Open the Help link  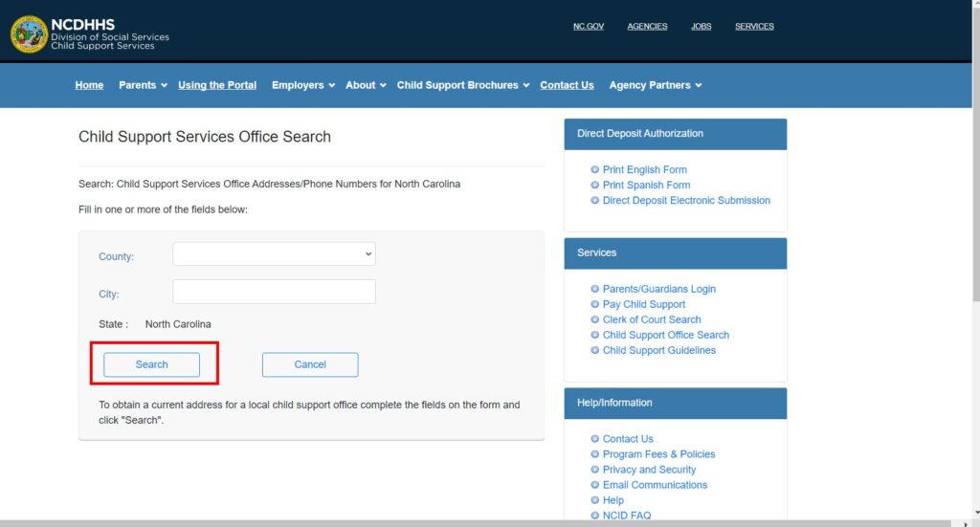(x=613, y=500)
